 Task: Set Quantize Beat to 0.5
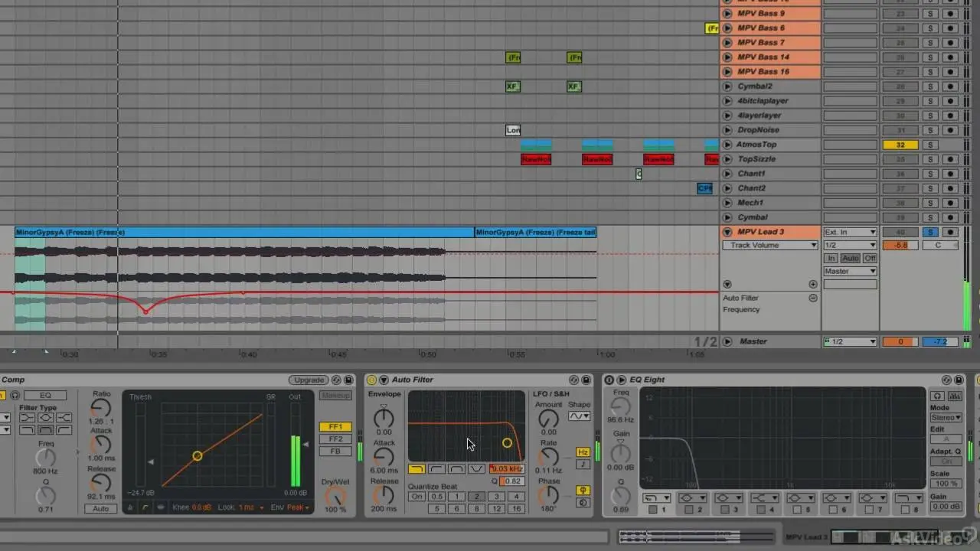click(436, 497)
